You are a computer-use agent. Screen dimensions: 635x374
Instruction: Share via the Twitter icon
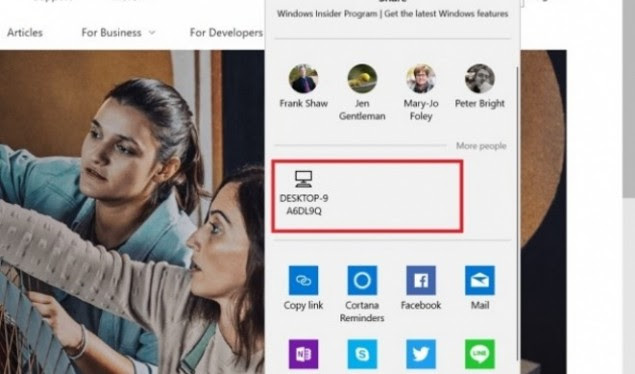[421, 354]
